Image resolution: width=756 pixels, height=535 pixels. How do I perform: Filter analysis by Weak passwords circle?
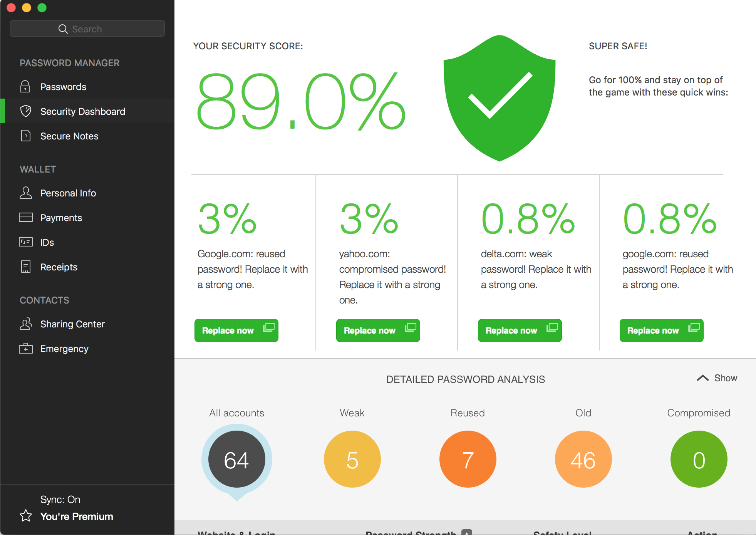[352, 459]
